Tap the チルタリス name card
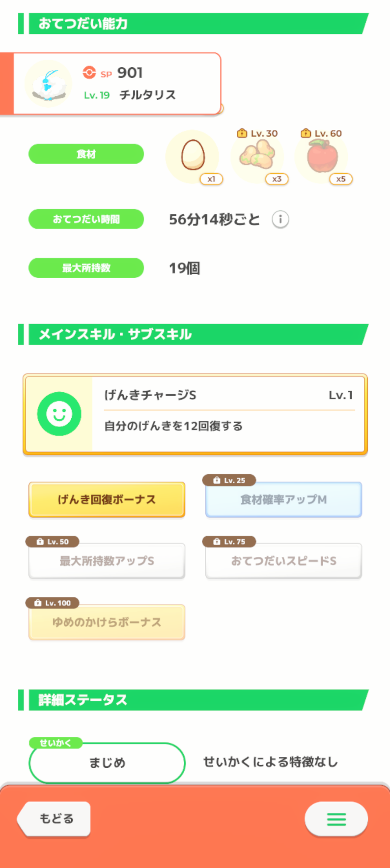 point(148,95)
